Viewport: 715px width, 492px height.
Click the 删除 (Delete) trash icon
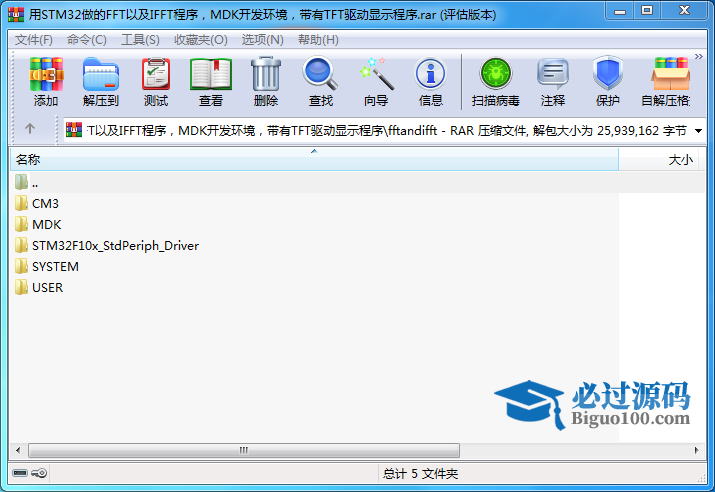coord(266,74)
